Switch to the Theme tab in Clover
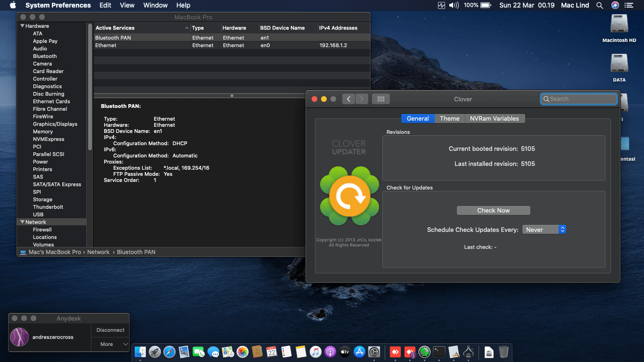Viewport: 644px width, 362px height. 449,118
